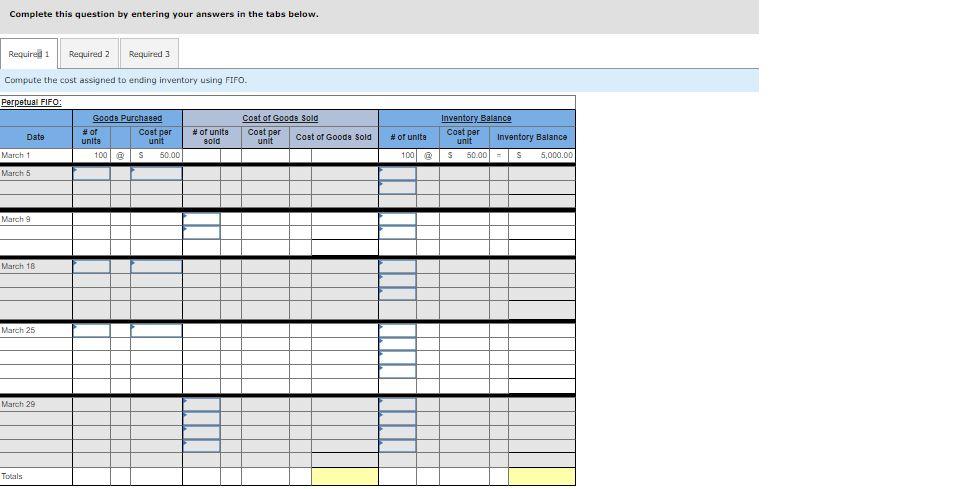
Task: Select March 29 first units sold field
Action: [x=202, y=404]
